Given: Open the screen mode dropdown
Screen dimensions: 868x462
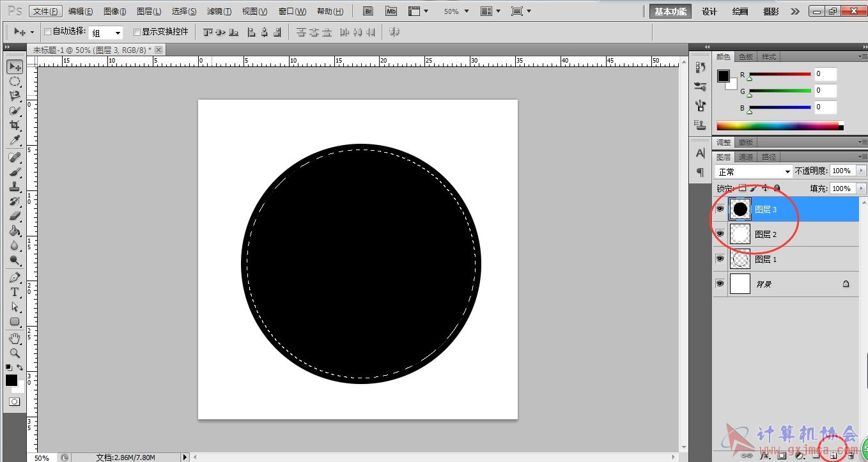Looking at the screenshot, I should click(522, 12).
